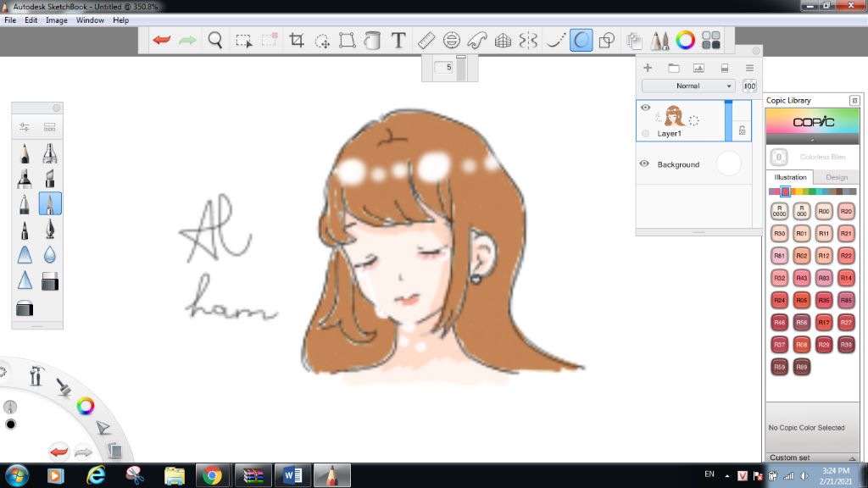This screenshot has height=488, width=868.
Task: Open the Normal blend mode dropdown
Action: (688, 86)
